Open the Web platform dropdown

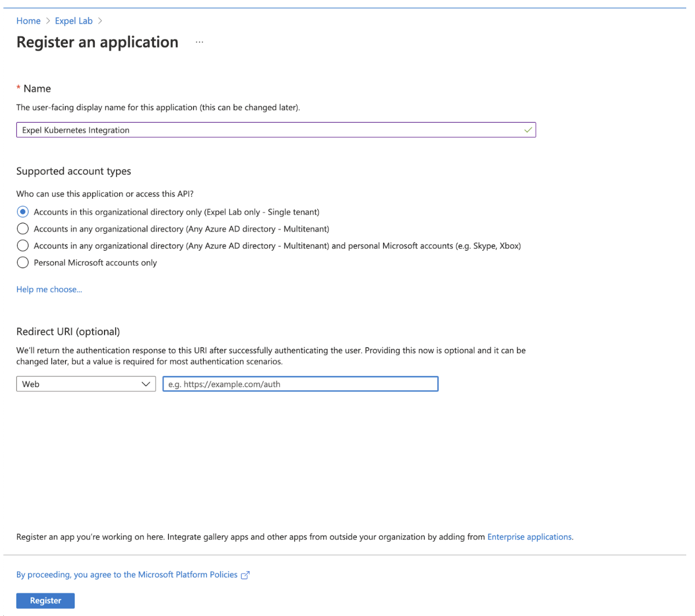(86, 384)
